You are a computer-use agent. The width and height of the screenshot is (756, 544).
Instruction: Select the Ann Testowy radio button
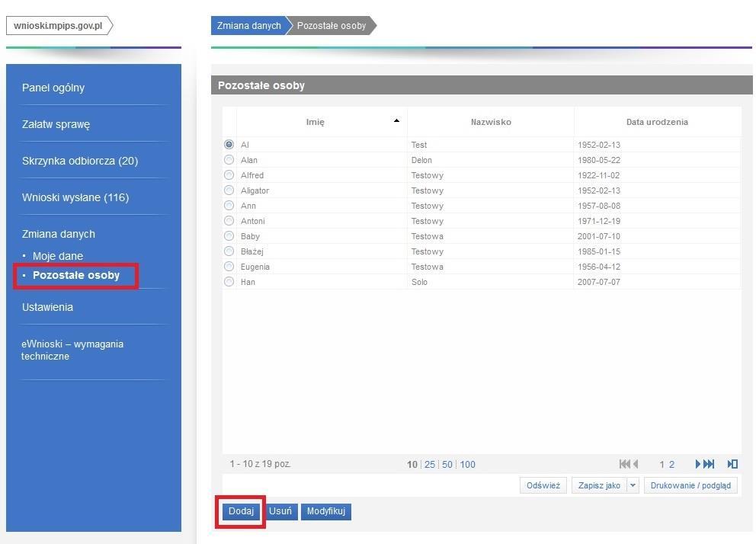(229, 205)
